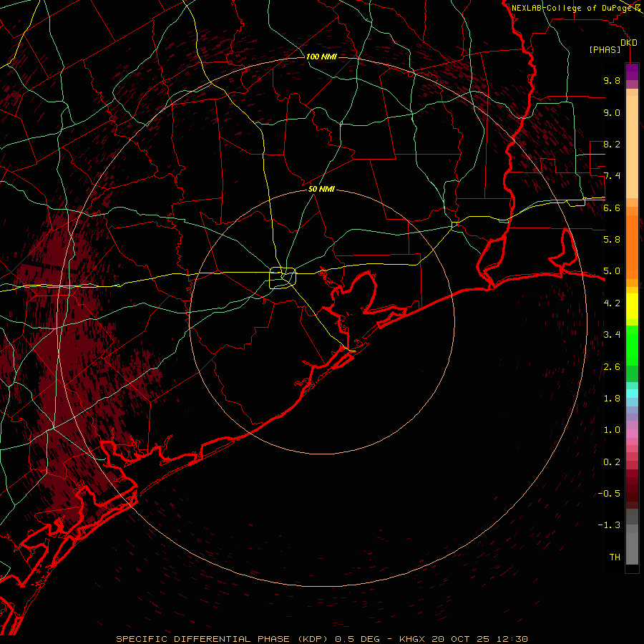This screenshot has height=644, width=644.
Task: Click the "TH" threshold label on scale
Action: click(615, 557)
